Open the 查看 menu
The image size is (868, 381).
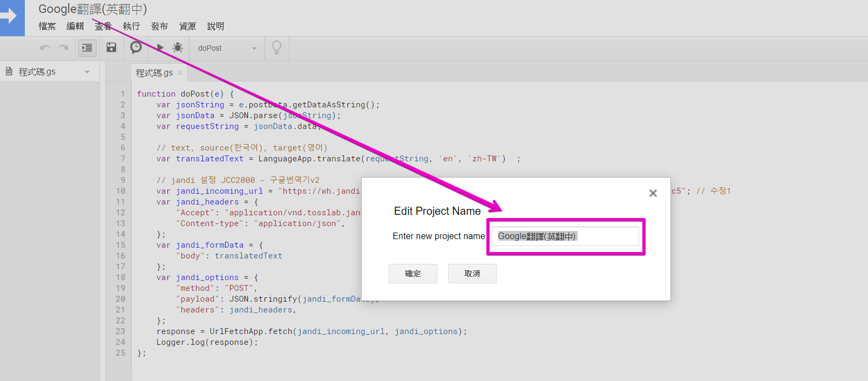point(103,26)
